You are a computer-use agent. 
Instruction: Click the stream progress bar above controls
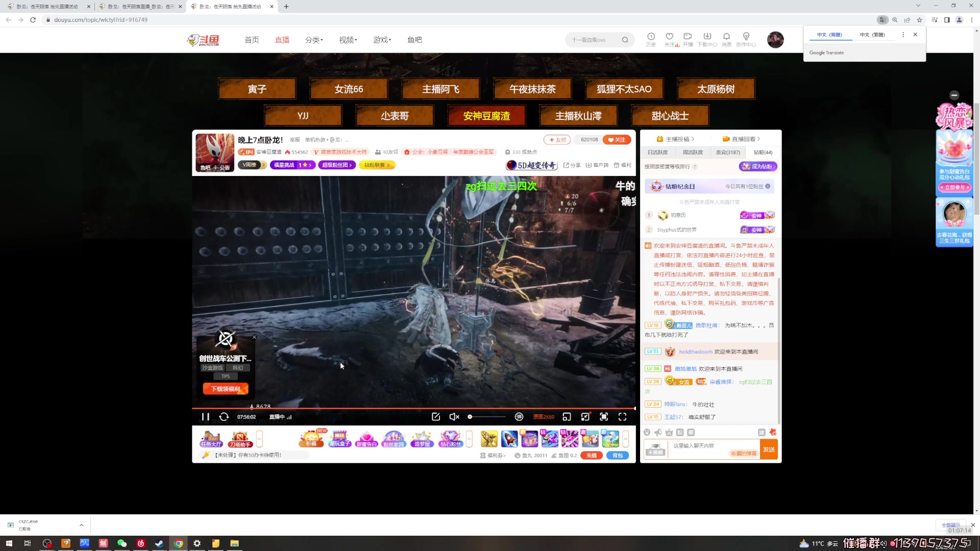click(x=413, y=408)
